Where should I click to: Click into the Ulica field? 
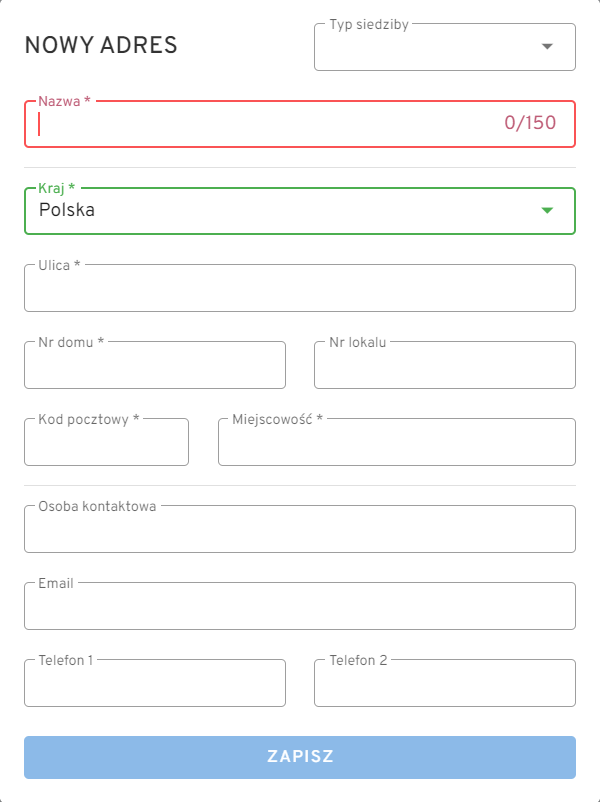point(300,289)
